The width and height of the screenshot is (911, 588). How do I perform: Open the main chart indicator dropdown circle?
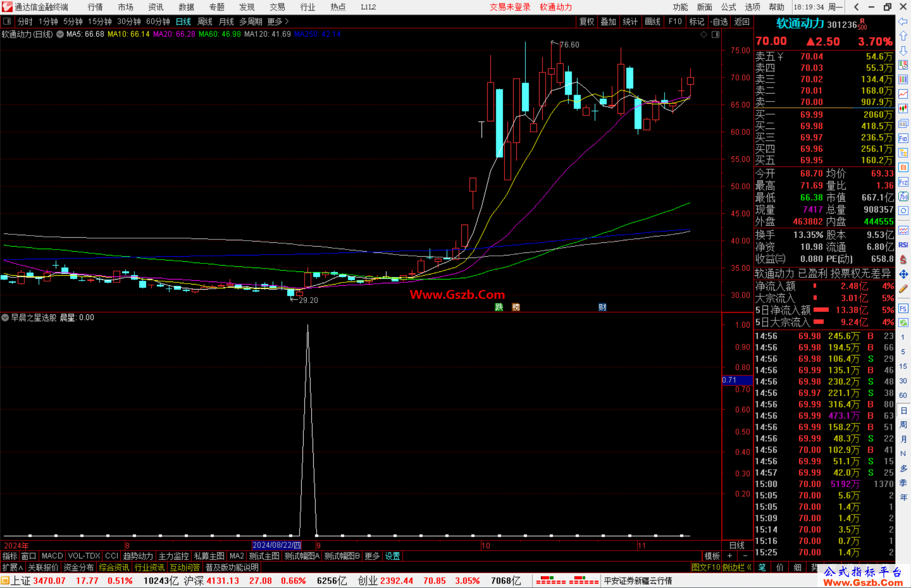tap(60, 34)
